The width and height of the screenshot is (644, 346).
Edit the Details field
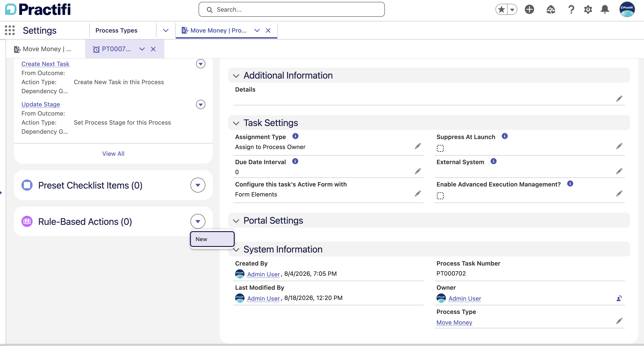pos(619,99)
